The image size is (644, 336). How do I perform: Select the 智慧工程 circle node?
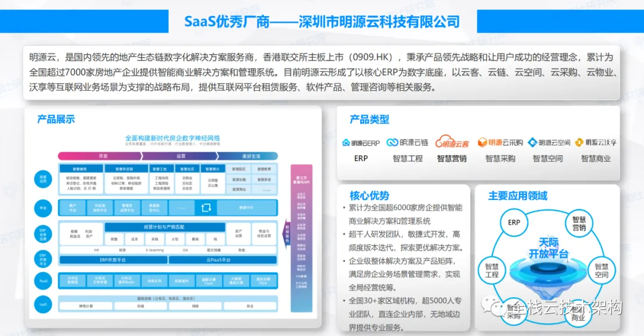491,270
